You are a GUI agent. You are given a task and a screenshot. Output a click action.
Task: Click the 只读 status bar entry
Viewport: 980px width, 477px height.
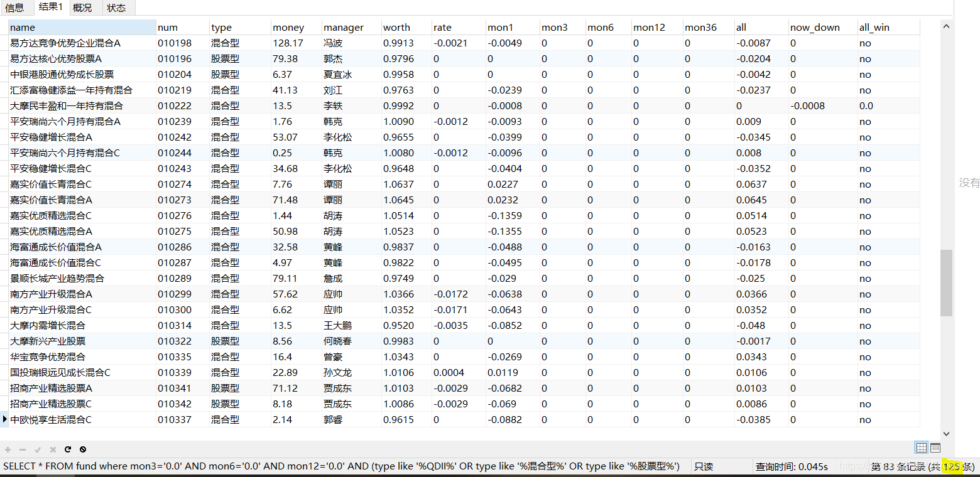point(704,466)
